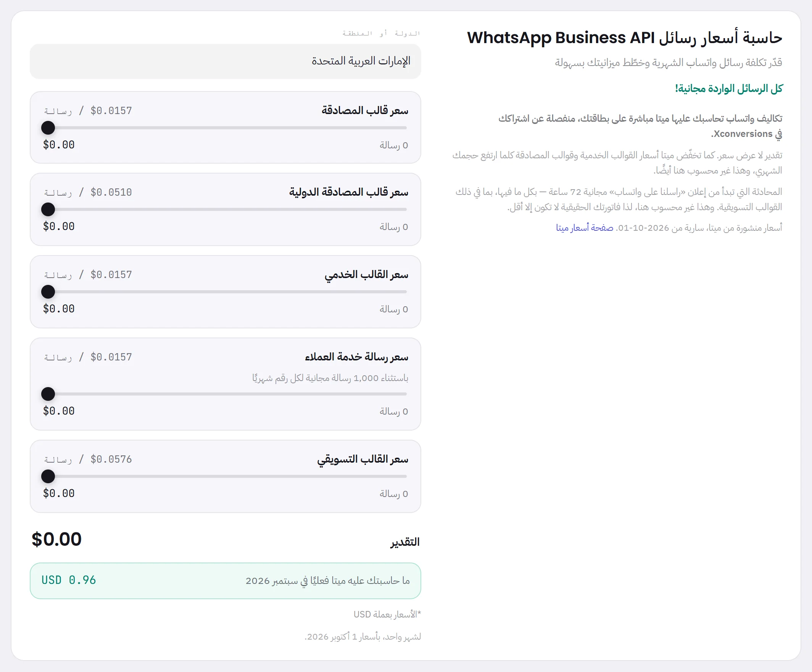Screen dimensions: 812x672
Task: Click the green كل الرسائل الواردة مجانية! notice
Action: point(728,89)
